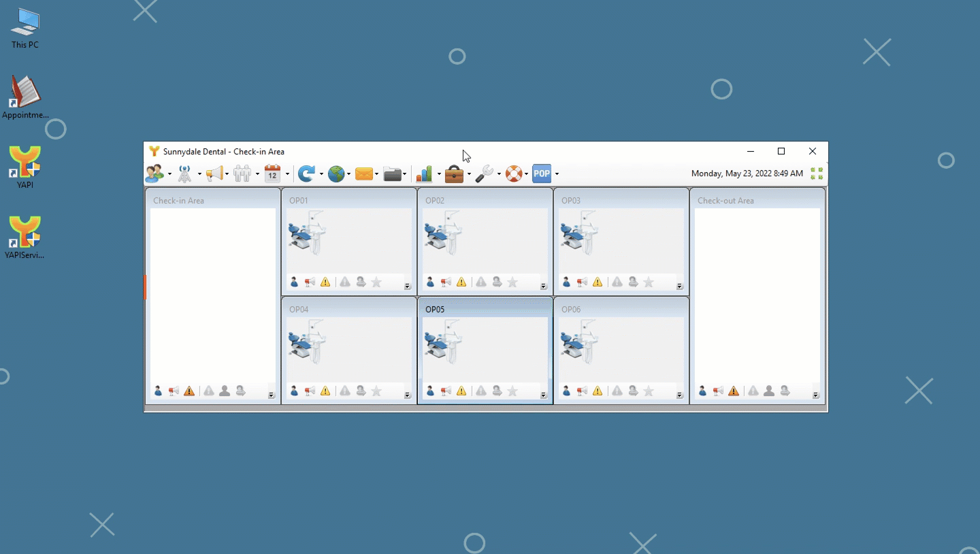Expand the dropdown arrow beside the patients icon

coord(169,174)
